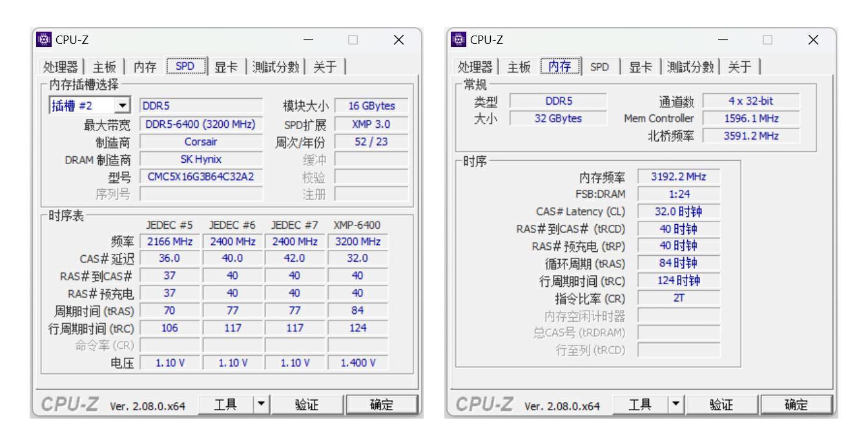This screenshot has width=868, height=447.
Task: Click the CPU-Z application icon in right title bar
Action: coord(460,39)
